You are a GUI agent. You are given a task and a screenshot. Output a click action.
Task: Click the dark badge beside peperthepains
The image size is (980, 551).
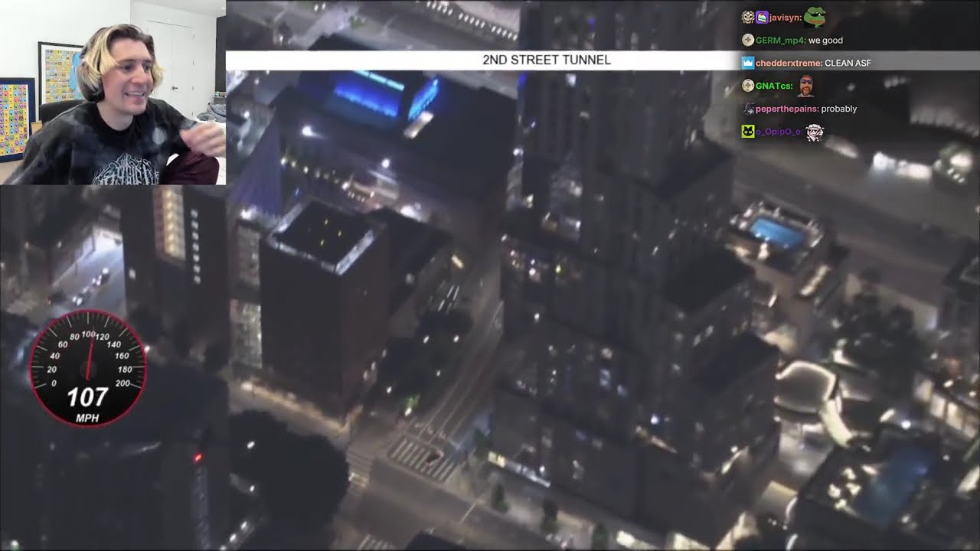(x=748, y=109)
